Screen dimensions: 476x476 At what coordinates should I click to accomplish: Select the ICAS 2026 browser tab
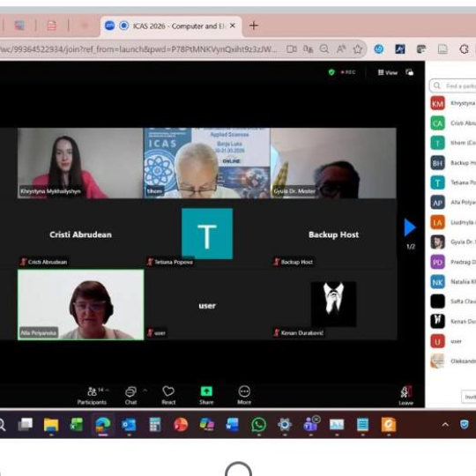coord(171,26)
